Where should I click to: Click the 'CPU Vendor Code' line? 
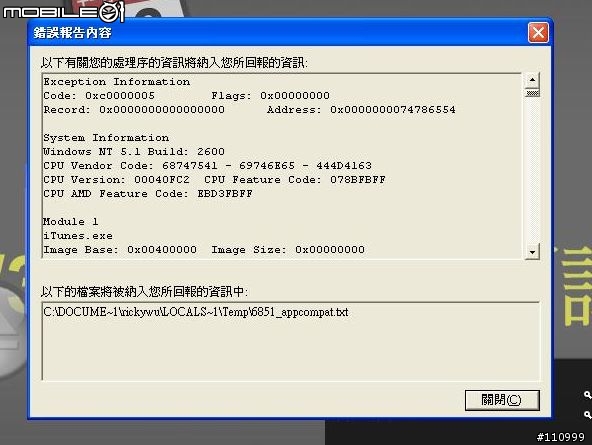coord(207,166)
